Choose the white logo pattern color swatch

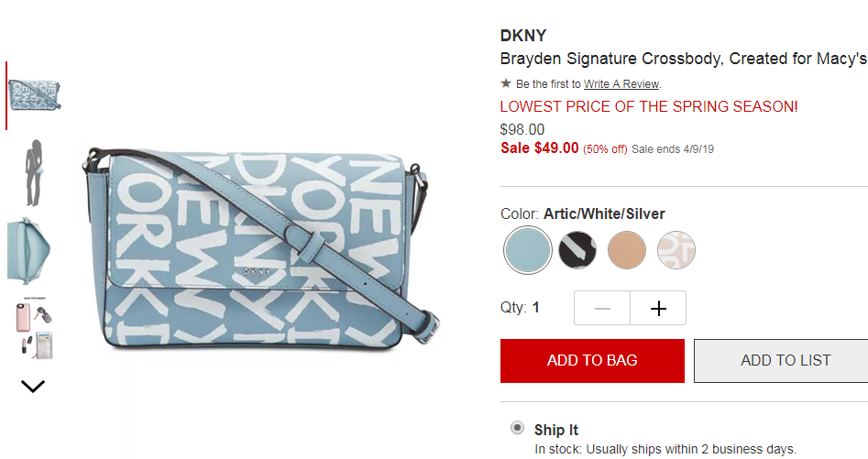(x=676, y=250)
